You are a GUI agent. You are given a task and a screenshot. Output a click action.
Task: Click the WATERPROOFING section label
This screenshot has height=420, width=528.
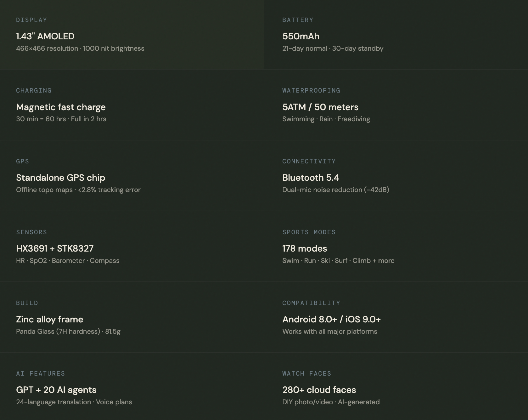coord(311,91)
